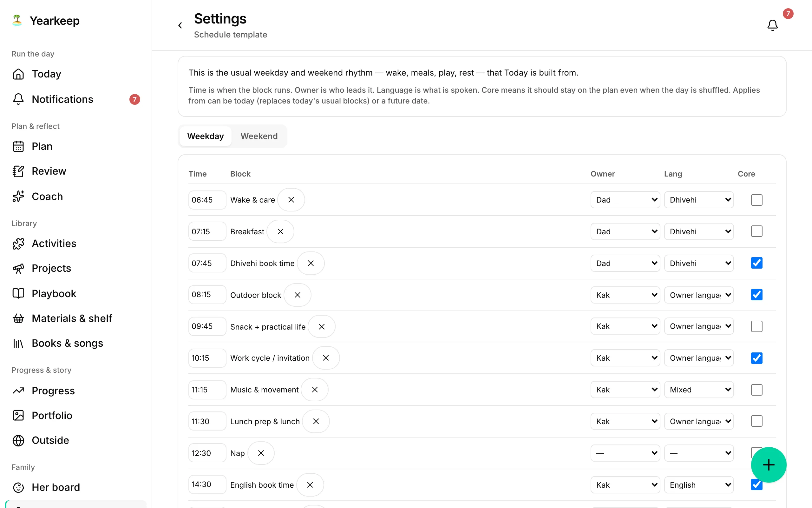812x508 pixels.
Task: Click the Yearkeep island logo
Action: coord(17,20)
